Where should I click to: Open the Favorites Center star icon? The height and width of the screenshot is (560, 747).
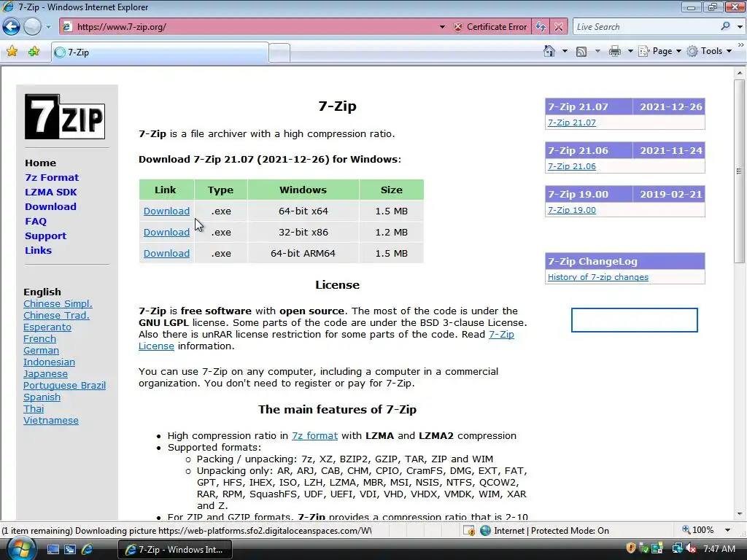12,51
